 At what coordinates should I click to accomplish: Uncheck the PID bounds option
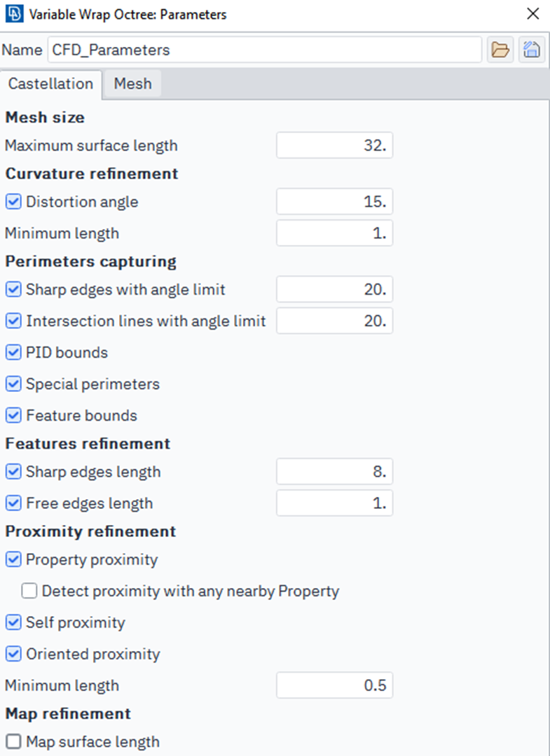pyautogui.click(x=13, y=353)
